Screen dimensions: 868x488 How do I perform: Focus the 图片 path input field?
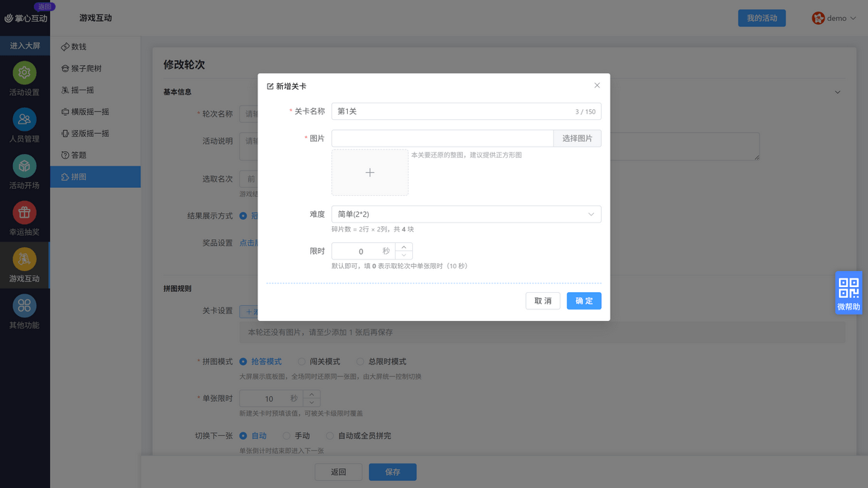click(443, 138)
